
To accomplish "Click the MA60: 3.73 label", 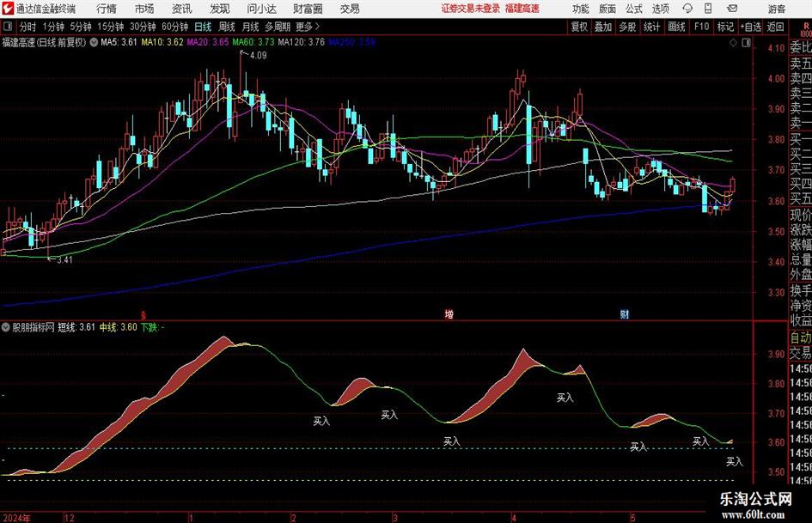I will coord(253,42).
